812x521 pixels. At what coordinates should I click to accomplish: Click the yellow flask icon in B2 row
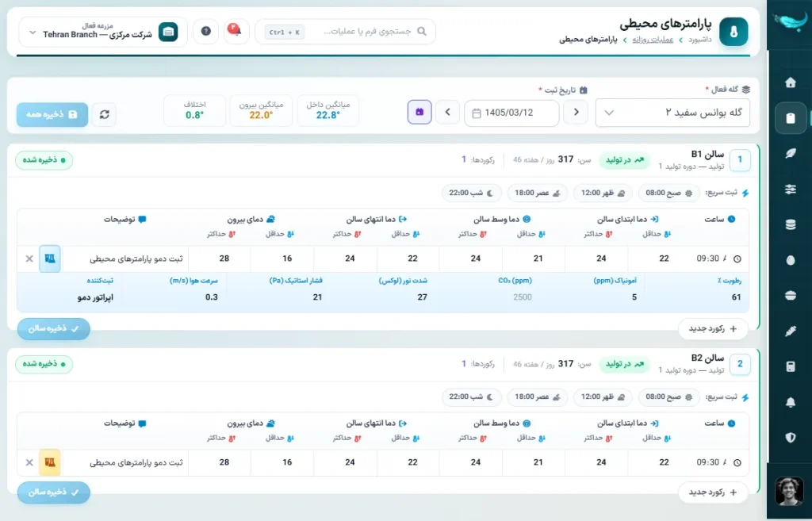[50, 462]
